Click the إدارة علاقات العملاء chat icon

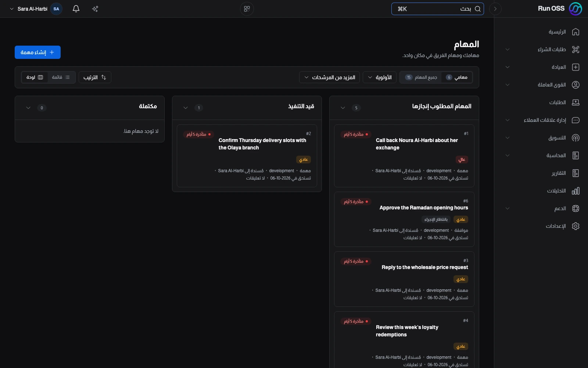[576, 120]
